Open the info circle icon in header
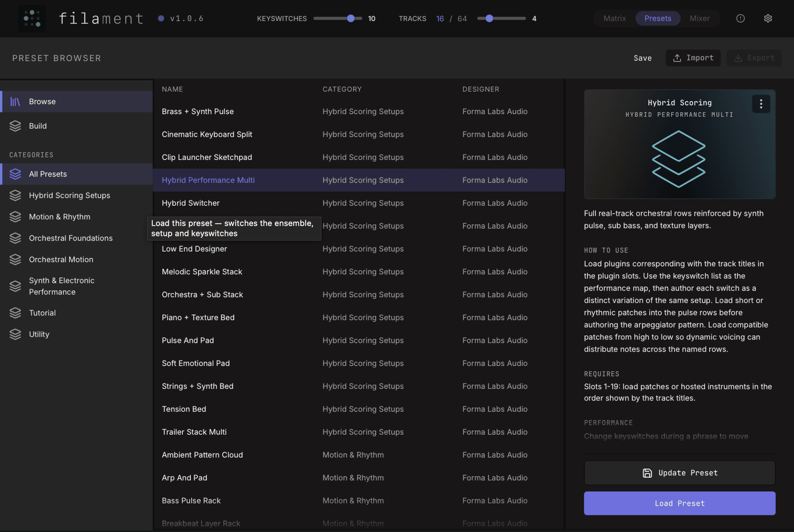Screen dimensions: 794x532 point(740,19)
